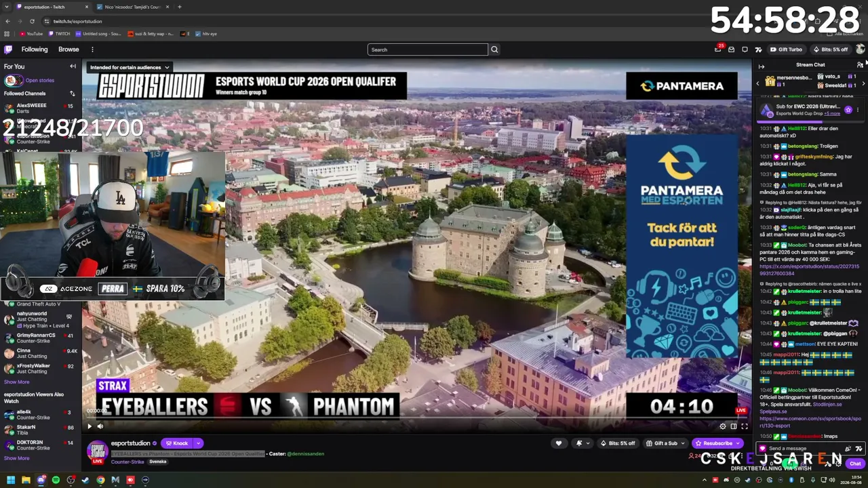This screenshot has height=488, width=868.
Task: Collapse the Stream Chat panel
Action: [762, 66]
